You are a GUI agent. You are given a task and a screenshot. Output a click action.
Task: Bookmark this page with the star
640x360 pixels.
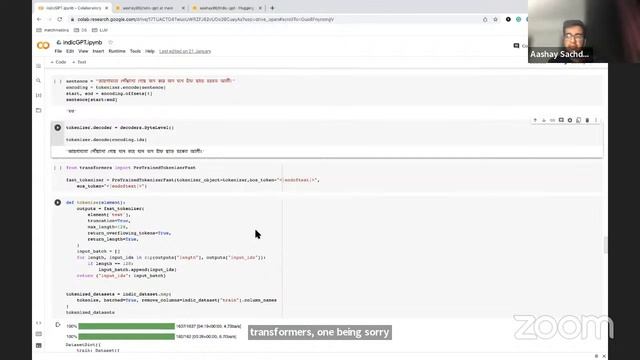click(x=496, y=19)
